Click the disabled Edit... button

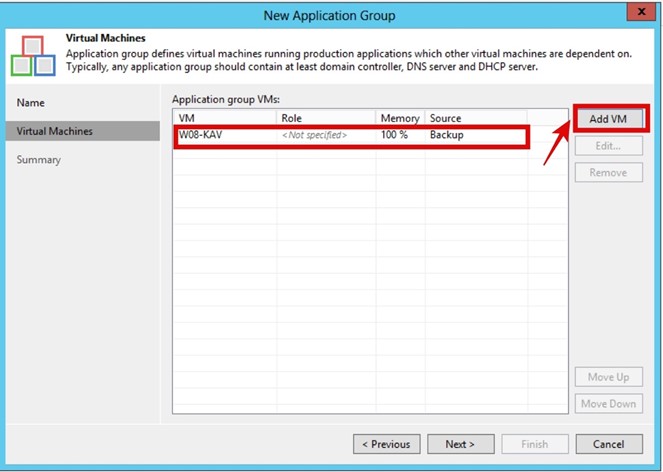(608, 146)
